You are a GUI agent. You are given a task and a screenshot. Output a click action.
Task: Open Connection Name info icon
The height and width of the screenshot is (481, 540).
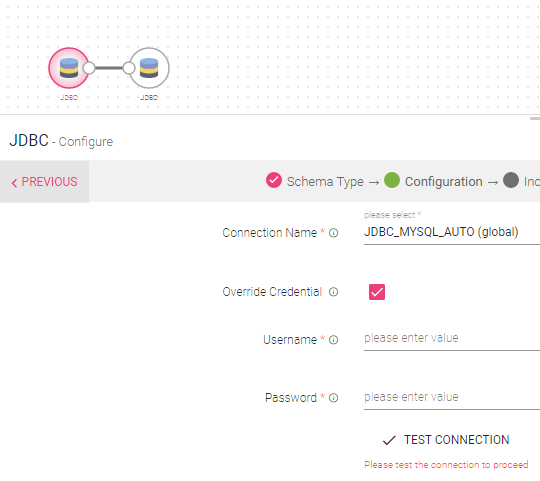(333, 233)
